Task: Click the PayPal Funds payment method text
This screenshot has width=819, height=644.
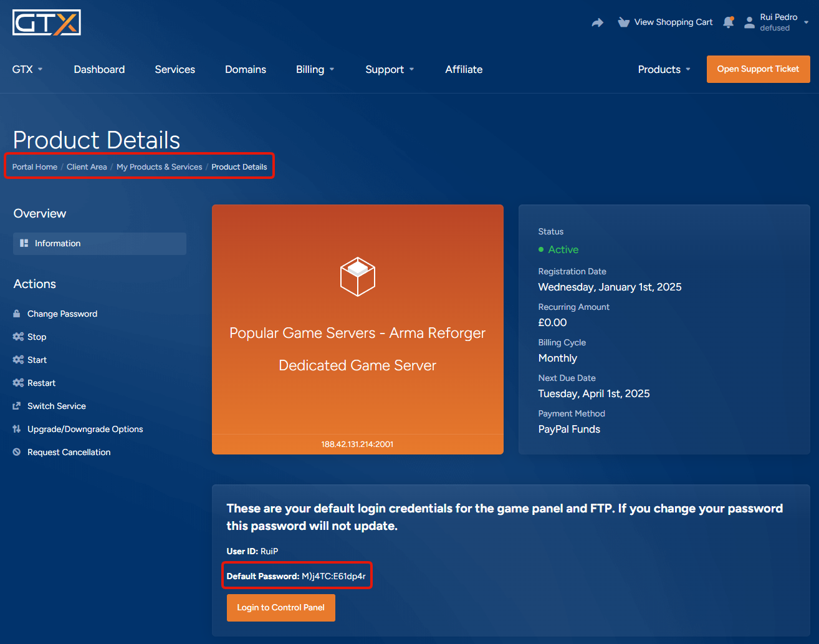Action: click(569, 429)
